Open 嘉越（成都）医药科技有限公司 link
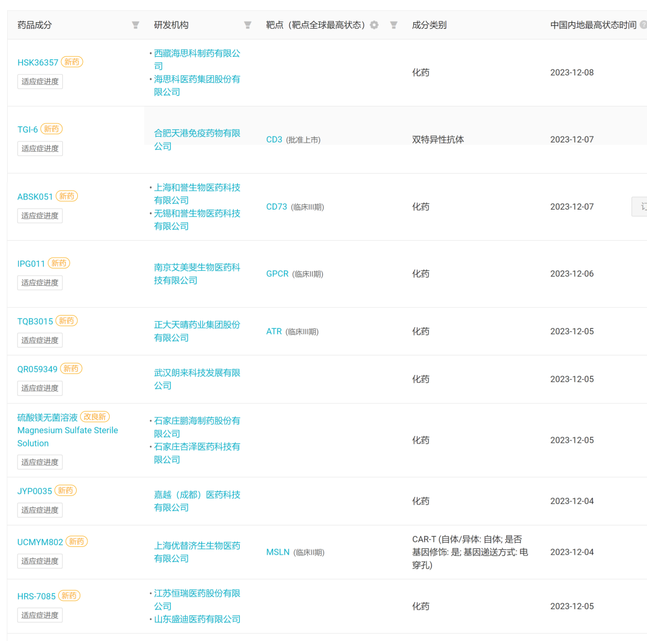Viewport: 647px width, 644px height. 196,501
